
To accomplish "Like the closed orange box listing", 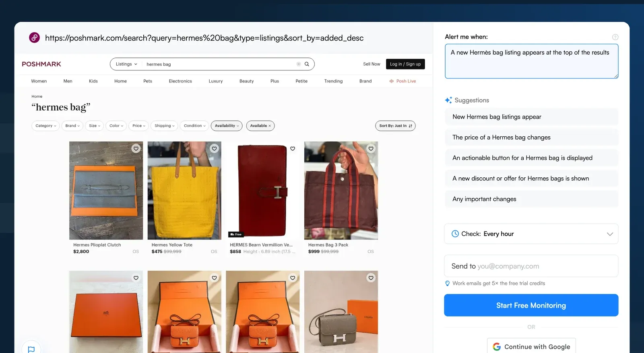I will point(136,278).
